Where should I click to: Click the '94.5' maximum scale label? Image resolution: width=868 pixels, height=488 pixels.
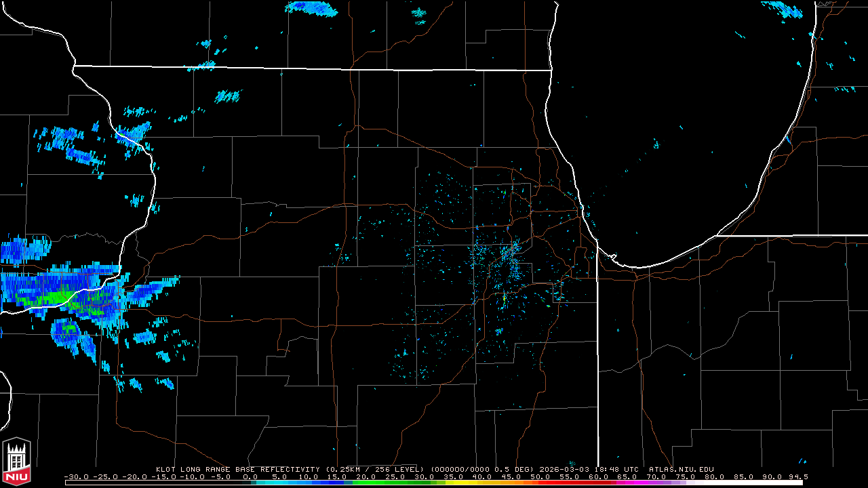tap(799, 476)
